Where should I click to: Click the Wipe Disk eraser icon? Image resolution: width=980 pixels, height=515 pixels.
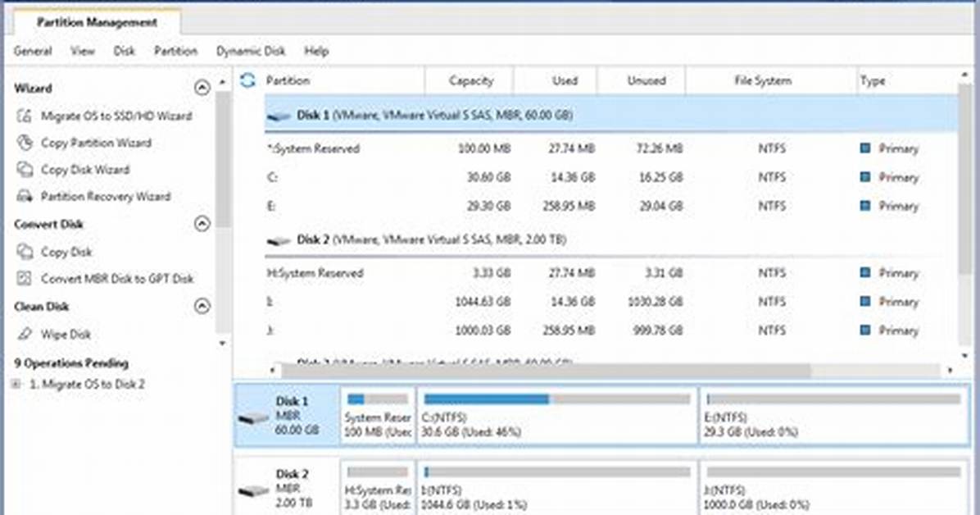click(x=24, y=334)
